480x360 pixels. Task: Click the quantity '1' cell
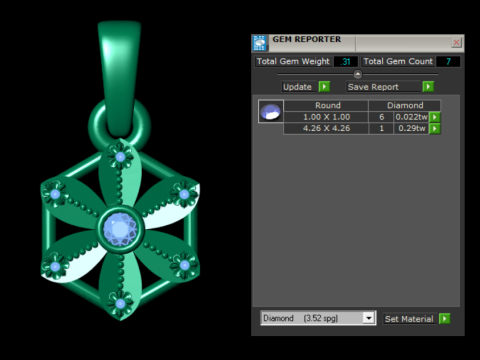(x=381, y=128)
